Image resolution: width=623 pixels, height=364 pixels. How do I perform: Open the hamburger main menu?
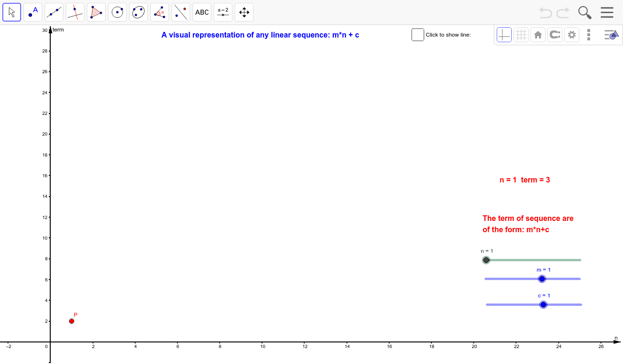tap(607, 12)
